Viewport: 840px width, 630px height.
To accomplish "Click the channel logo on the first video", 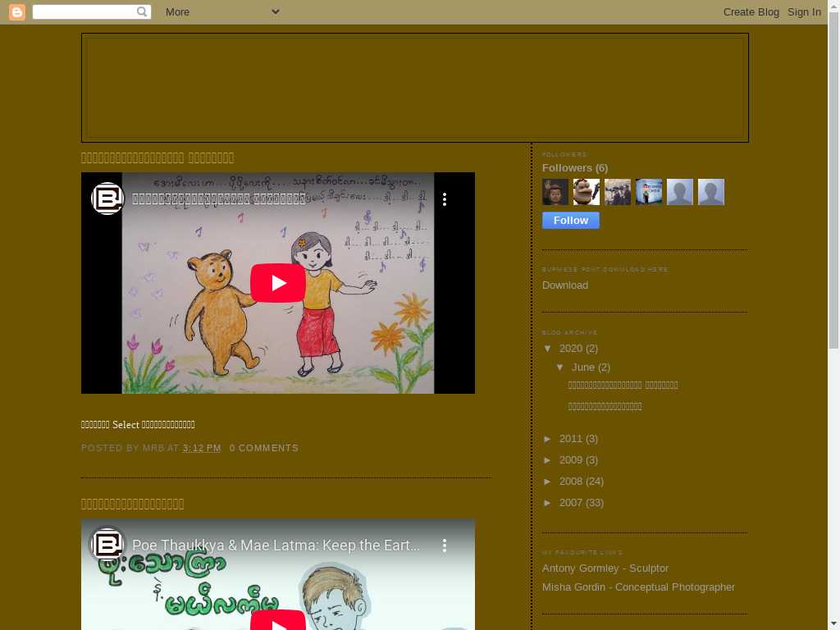I will pyautogui.click(x=107, y=199).
